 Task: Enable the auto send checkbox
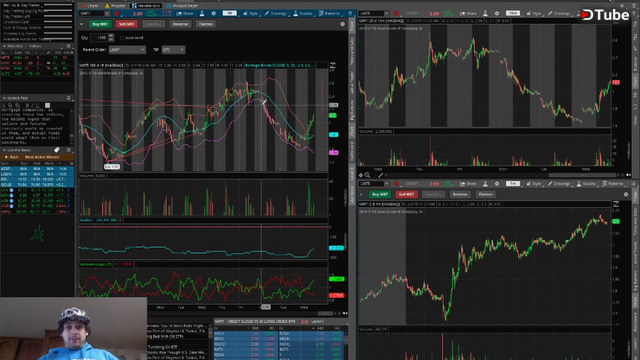click(x=122, y=38)
